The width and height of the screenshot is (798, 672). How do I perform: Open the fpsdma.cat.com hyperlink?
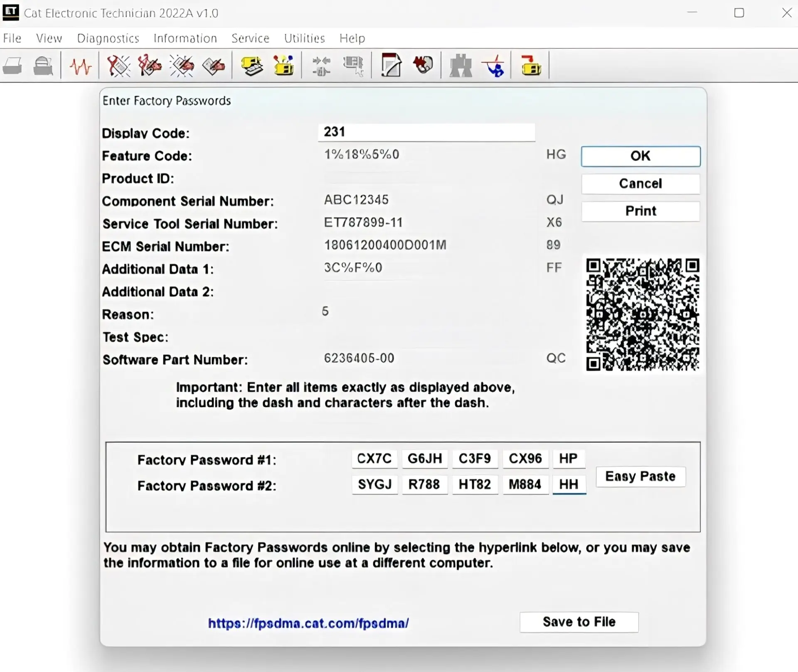[308, 623]
